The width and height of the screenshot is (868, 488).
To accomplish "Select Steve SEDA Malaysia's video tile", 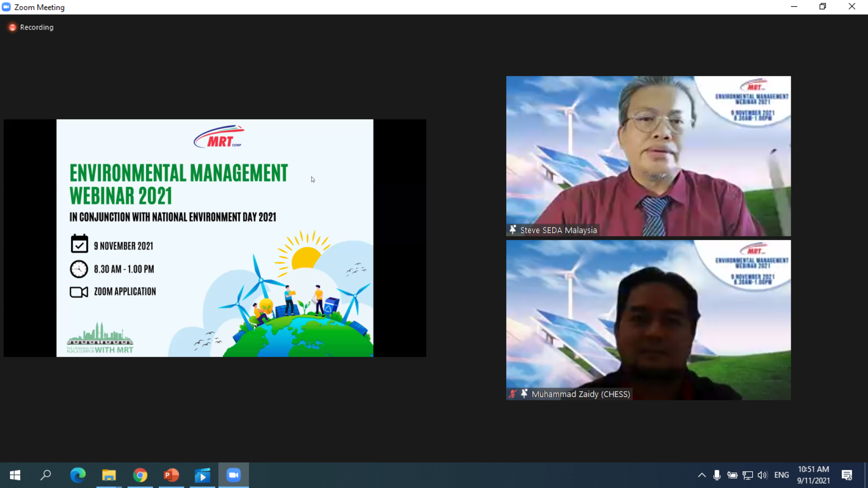I will pos(648,156).
